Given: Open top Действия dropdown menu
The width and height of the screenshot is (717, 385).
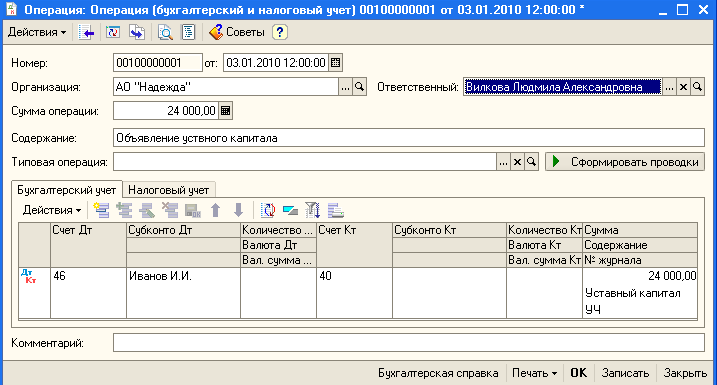Looking at the screenshot, I should (x=37, y=32).
